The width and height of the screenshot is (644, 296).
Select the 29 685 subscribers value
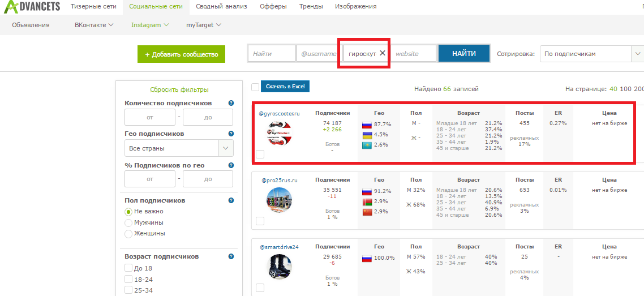332,257
